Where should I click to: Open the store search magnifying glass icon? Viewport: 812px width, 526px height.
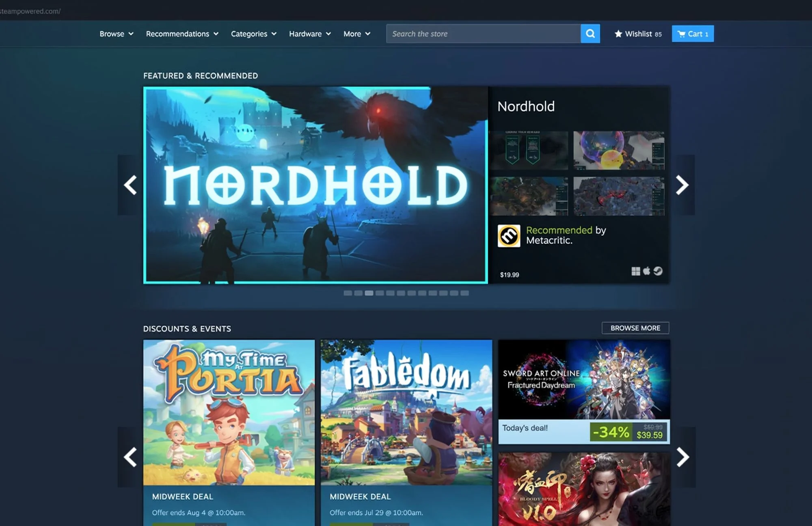(590, 34)
